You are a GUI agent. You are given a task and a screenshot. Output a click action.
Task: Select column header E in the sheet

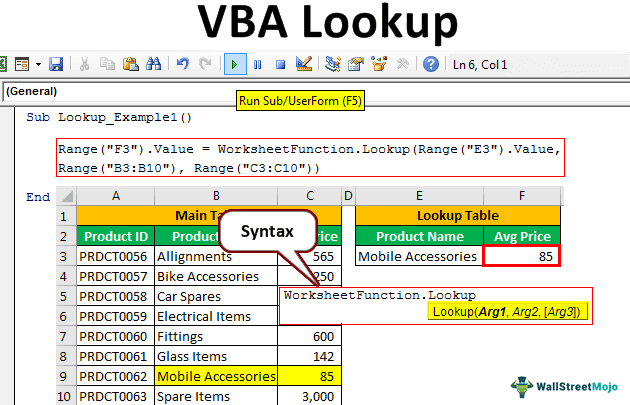point(418,194)
